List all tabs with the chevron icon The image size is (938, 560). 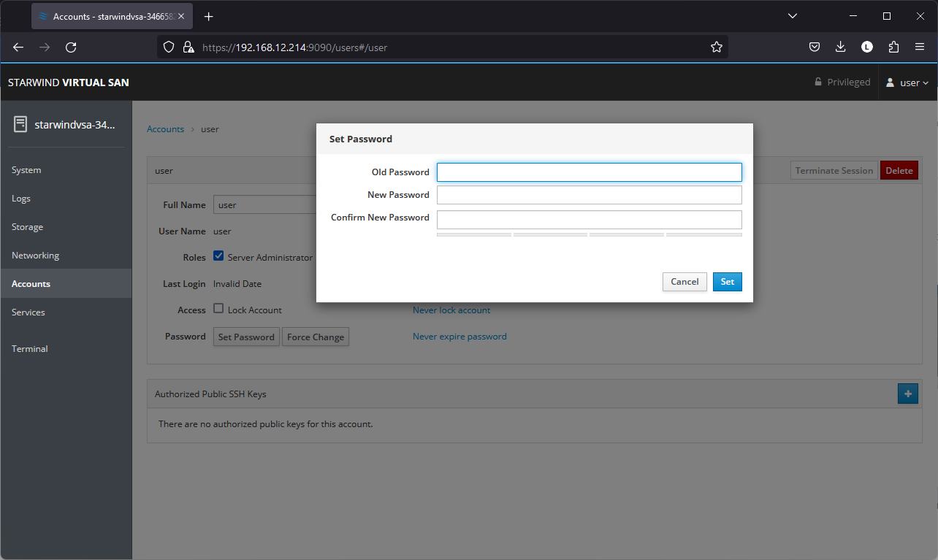tap(793, 16)
